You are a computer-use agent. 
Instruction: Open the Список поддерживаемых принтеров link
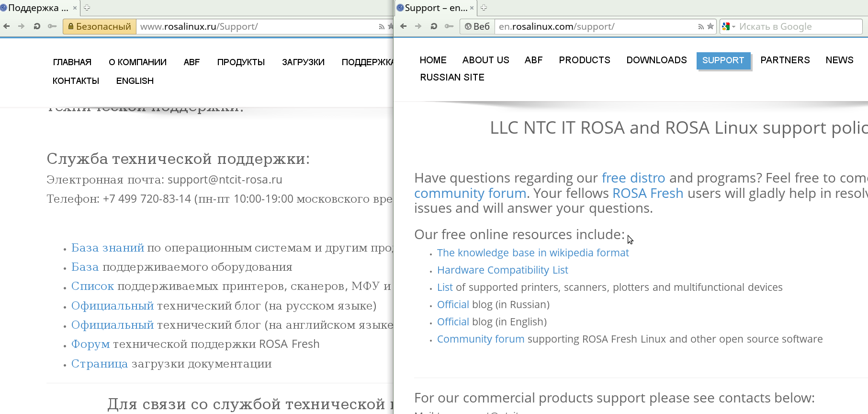[93, 286]
